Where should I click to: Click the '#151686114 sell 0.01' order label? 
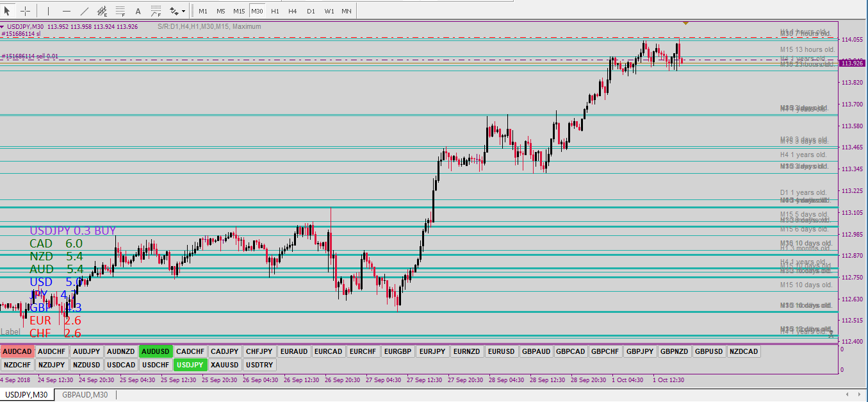30,56
